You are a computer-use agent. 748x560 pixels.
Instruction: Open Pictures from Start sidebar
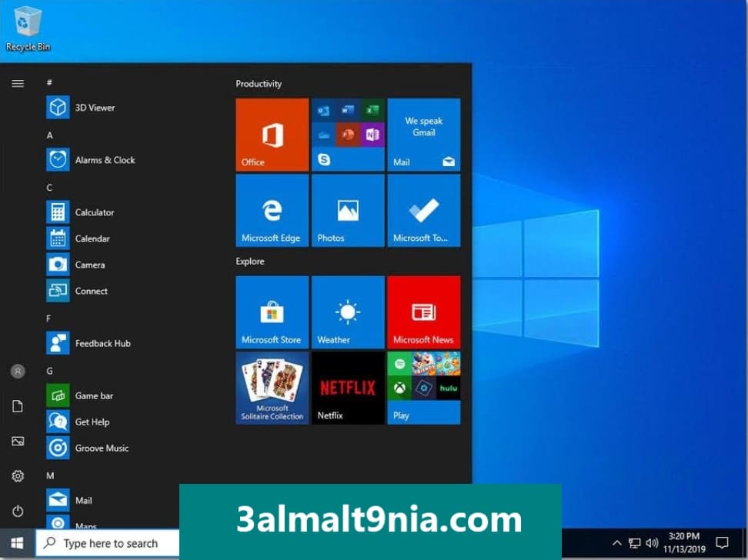click(x=18, y=442)
